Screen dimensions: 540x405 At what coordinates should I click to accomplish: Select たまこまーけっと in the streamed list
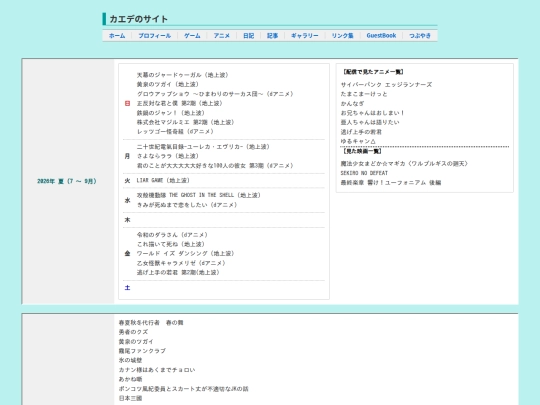[x=364, y=94]
